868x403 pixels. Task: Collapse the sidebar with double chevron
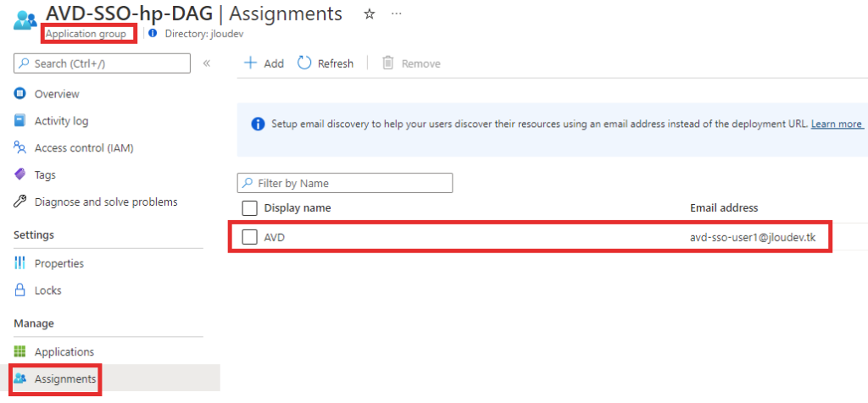(x=207, y=63)
